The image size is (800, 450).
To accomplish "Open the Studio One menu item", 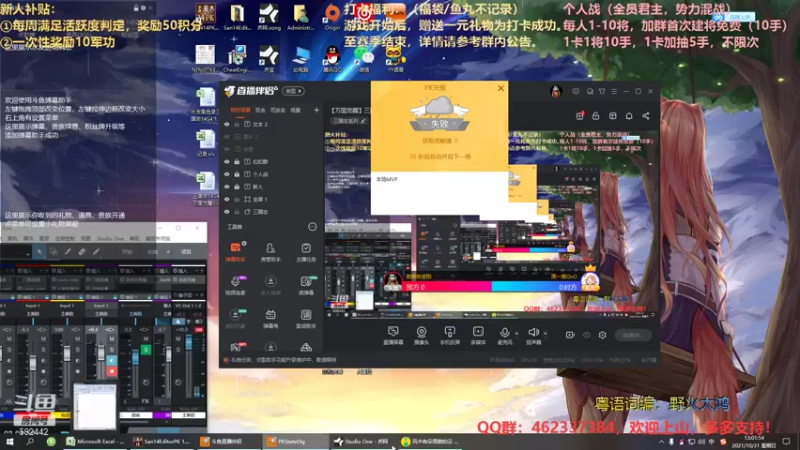I will coord(110,238).
